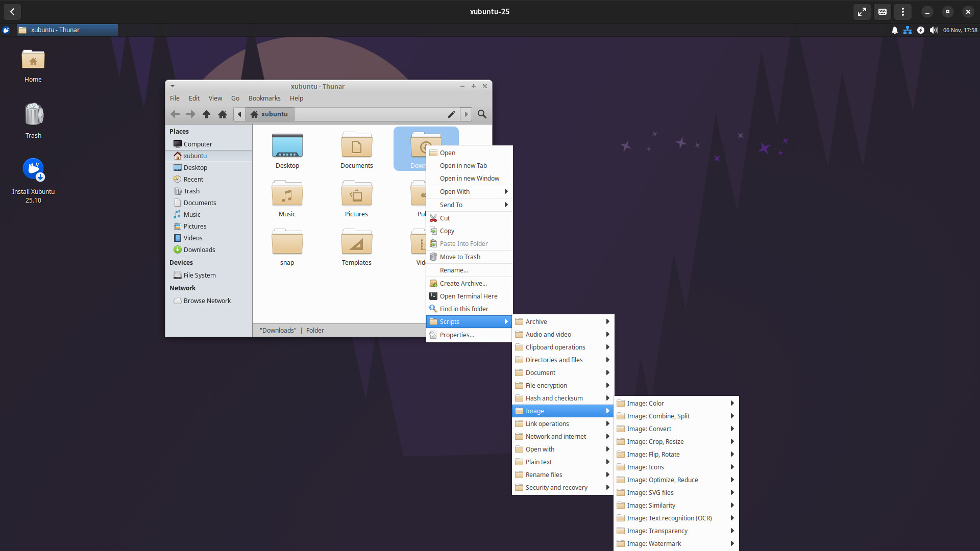Click Open Terminal Here menu entry
980x551 pixels.
(x=468, y=296)
